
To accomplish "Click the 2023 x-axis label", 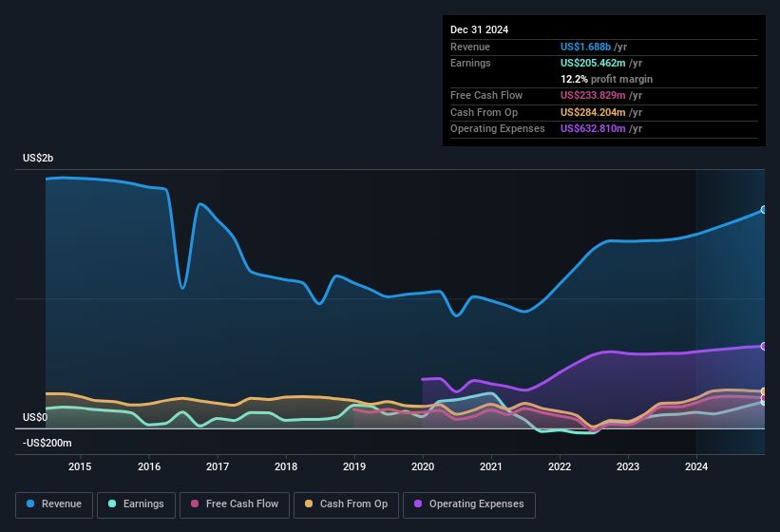I will point(628,466).
